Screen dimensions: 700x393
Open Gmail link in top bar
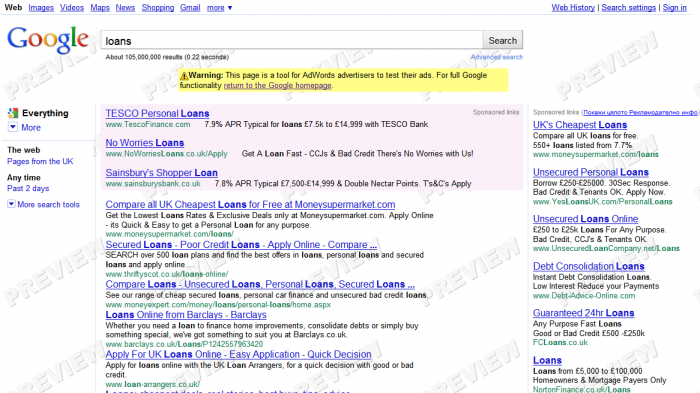click(190, 8)
